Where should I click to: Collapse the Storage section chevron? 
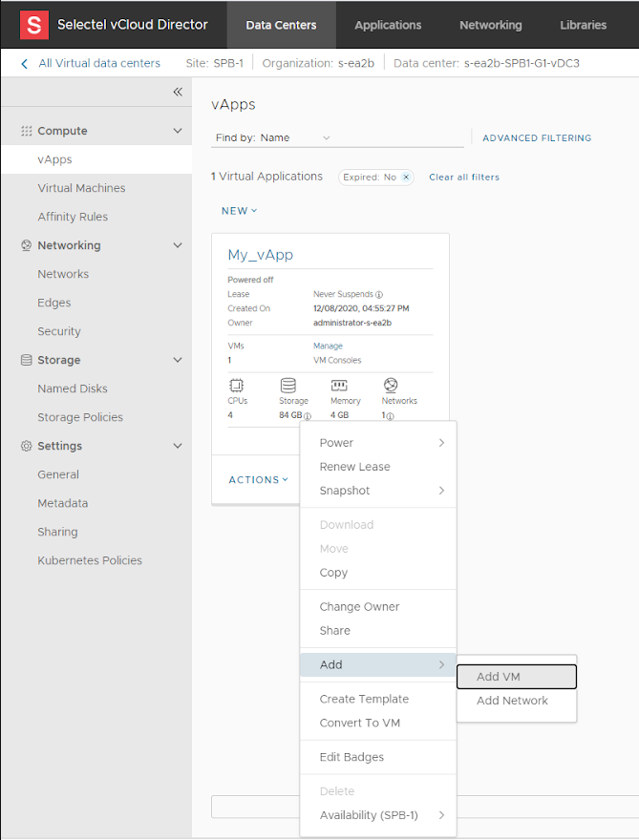coord(178,360)
